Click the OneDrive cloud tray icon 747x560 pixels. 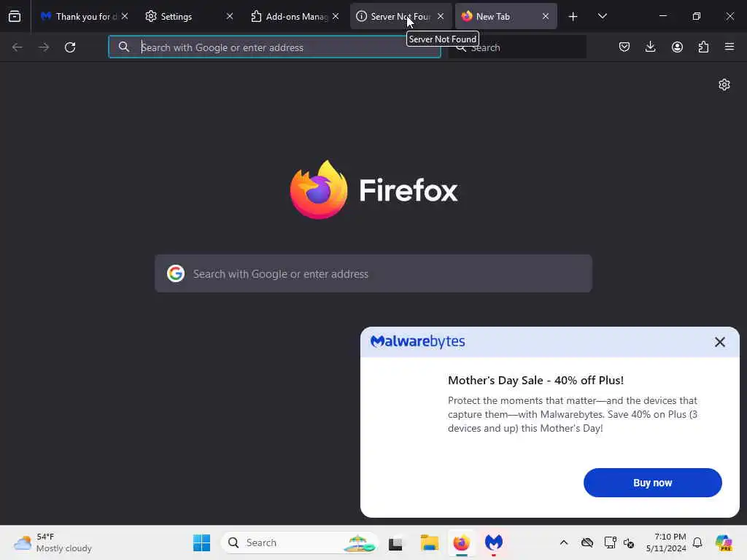(x=587, y=542)
